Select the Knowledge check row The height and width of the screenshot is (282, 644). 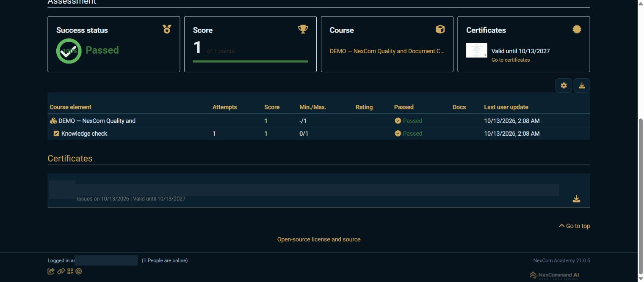tap(318, 134)
